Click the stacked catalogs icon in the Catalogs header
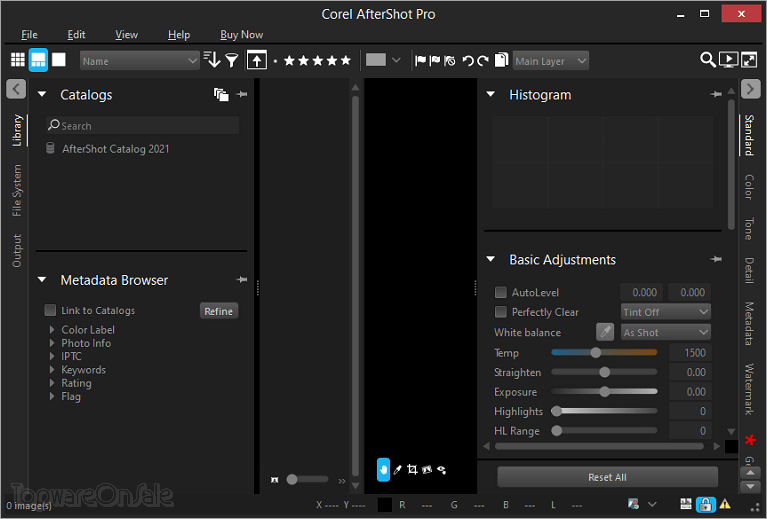 tap(221, 94)
